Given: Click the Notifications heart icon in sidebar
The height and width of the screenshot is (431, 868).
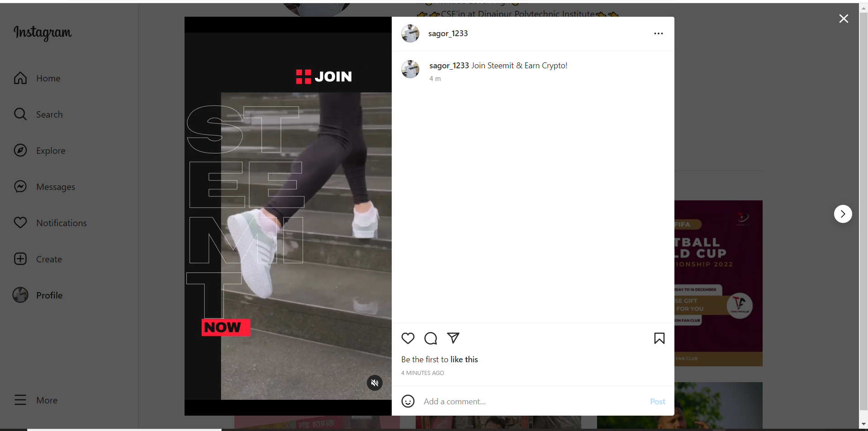Looking at the screenshot, I should (20, 223).
